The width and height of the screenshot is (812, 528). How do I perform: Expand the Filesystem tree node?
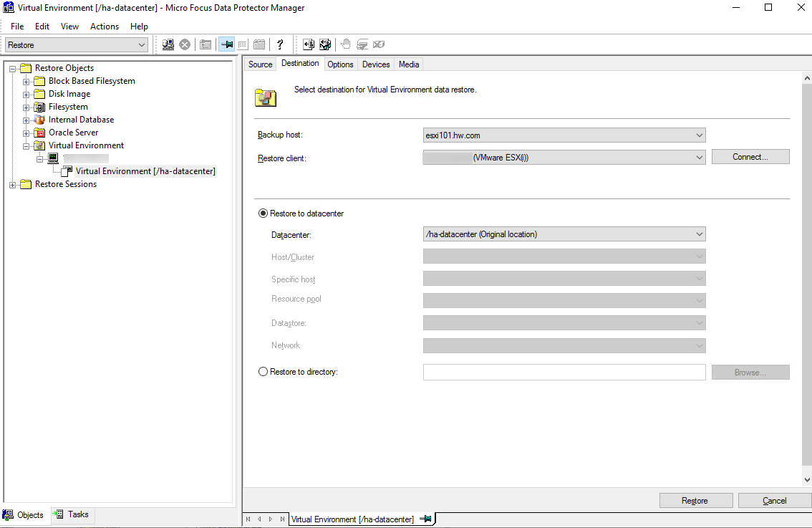(x=26, y=107)
